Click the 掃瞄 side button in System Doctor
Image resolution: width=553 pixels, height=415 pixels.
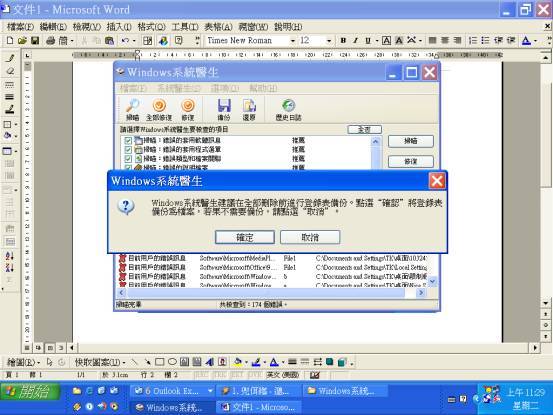(411, 141)
